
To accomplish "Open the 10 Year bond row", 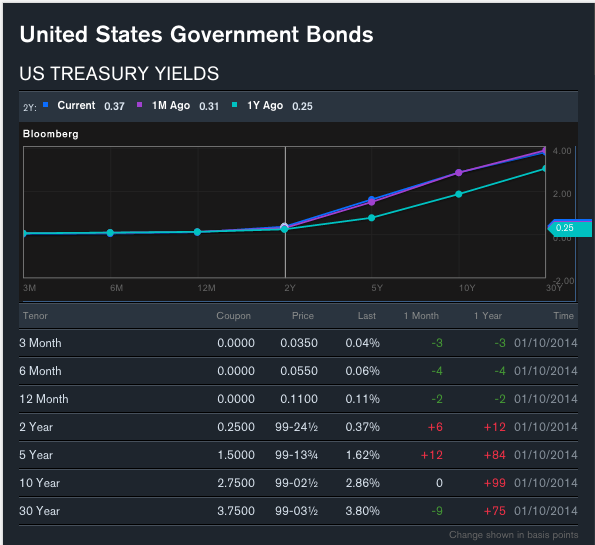I will tap(298, 483).
